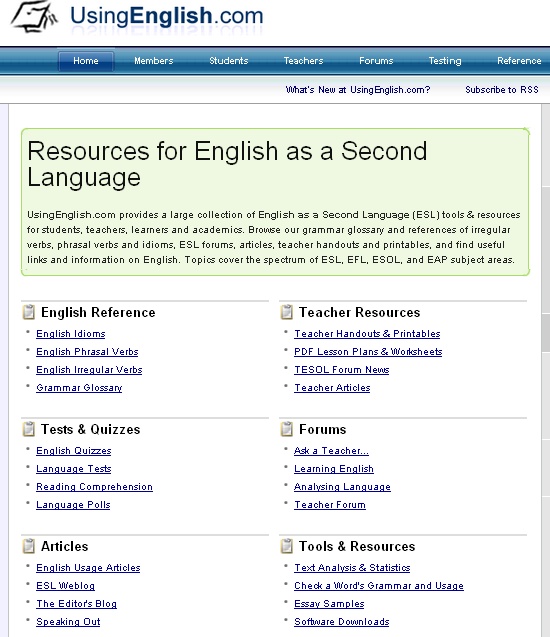
Task: Open the ESL Weblog link
Action: click(65, 586)
